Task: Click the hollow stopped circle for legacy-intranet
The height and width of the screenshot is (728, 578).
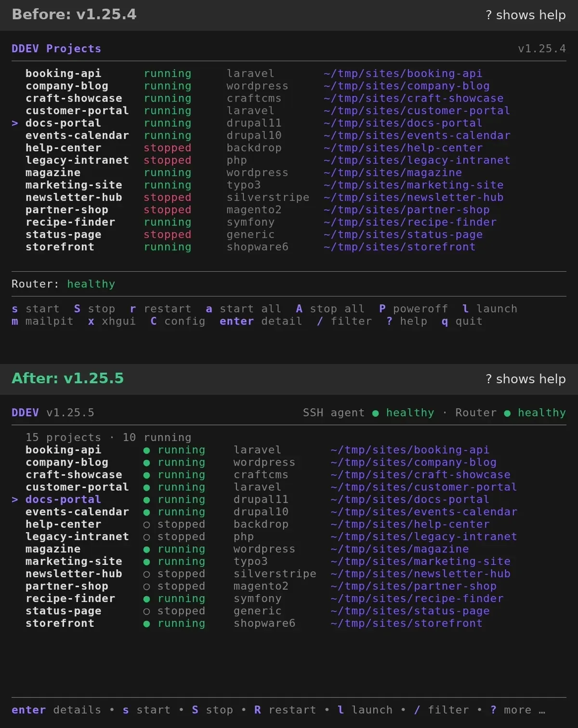Action: pyautogui.click(x=146, y=537)
